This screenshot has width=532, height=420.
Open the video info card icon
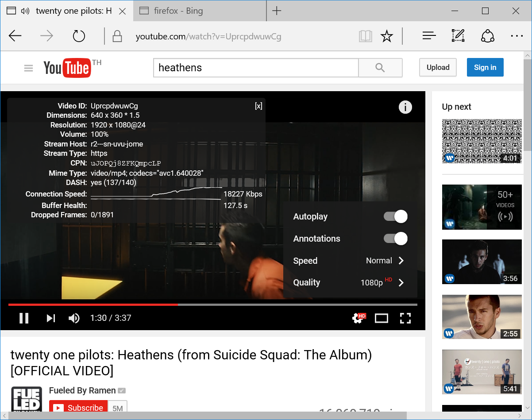(405, 107)
